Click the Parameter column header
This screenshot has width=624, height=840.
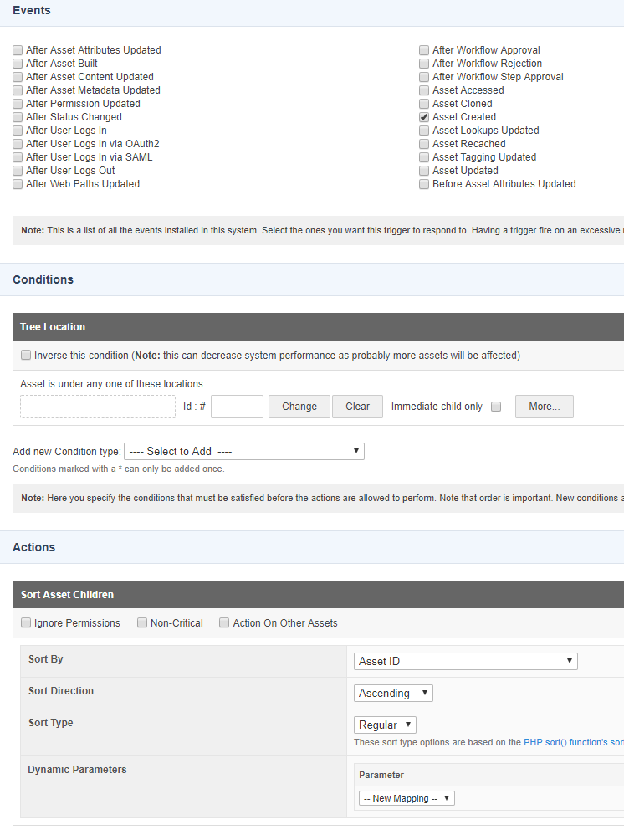point(381,776)
